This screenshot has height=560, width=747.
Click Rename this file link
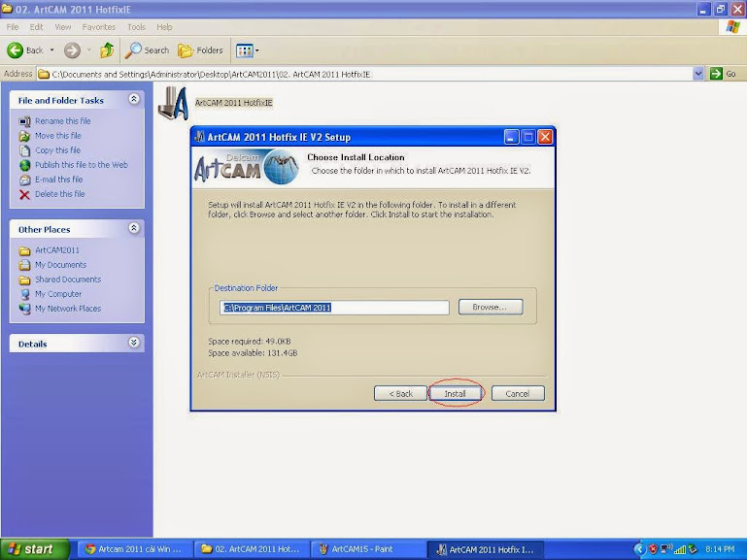click(63, 121)
